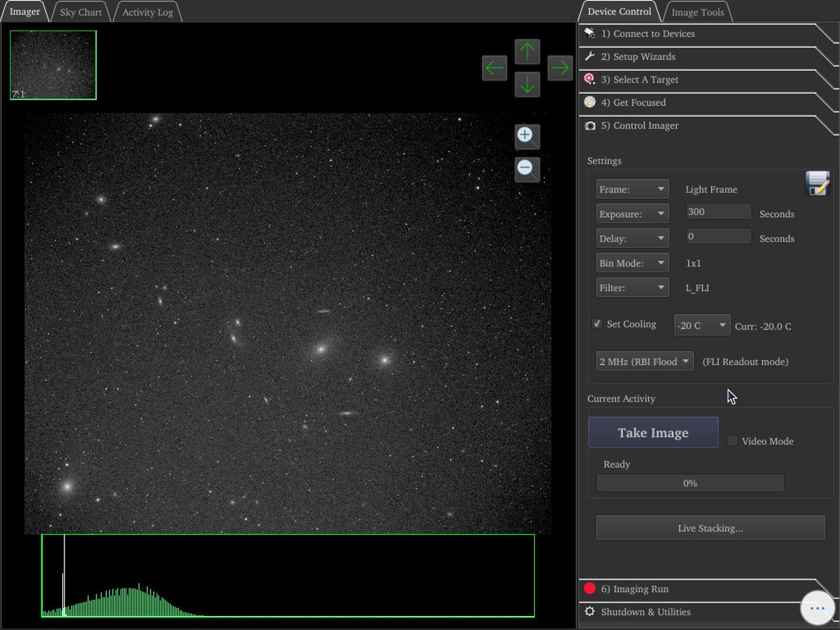
Task: Open the Bin Mode dropdown
Action: click(x=633, y=263)
